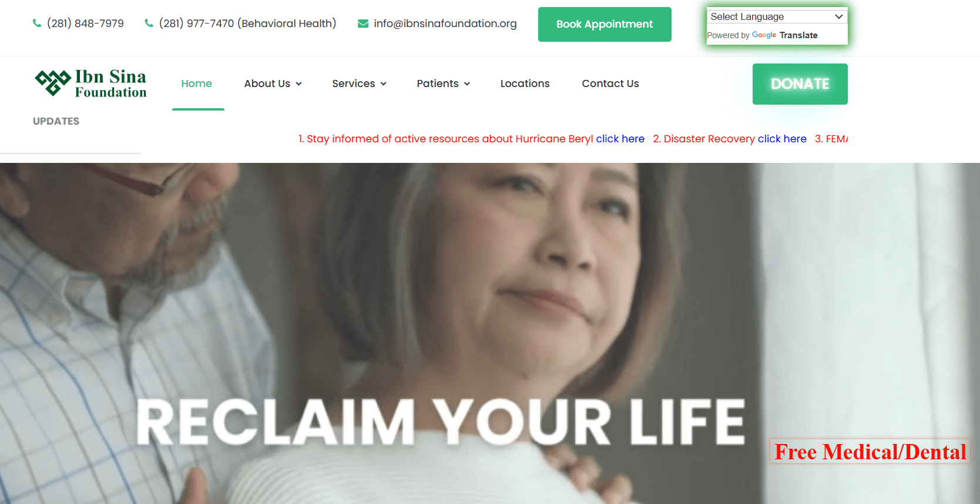Click the phone icon beside (281) 848-7979

coord(37,23)
